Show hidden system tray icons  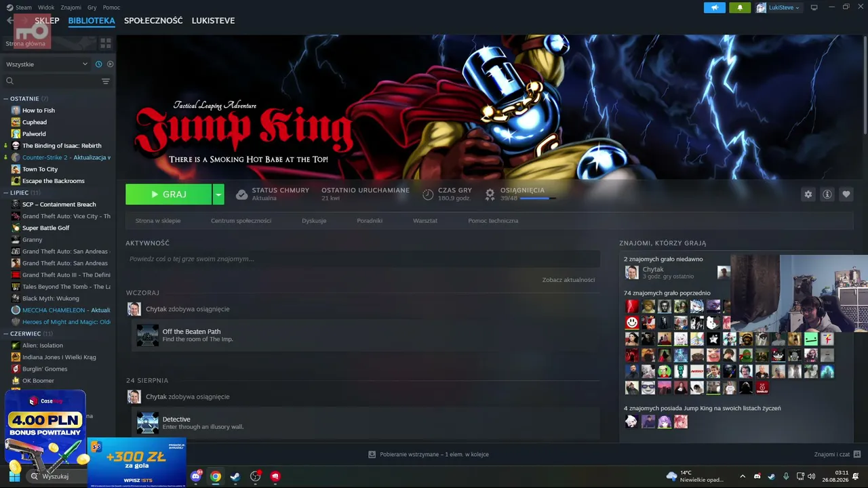[743, 476]
